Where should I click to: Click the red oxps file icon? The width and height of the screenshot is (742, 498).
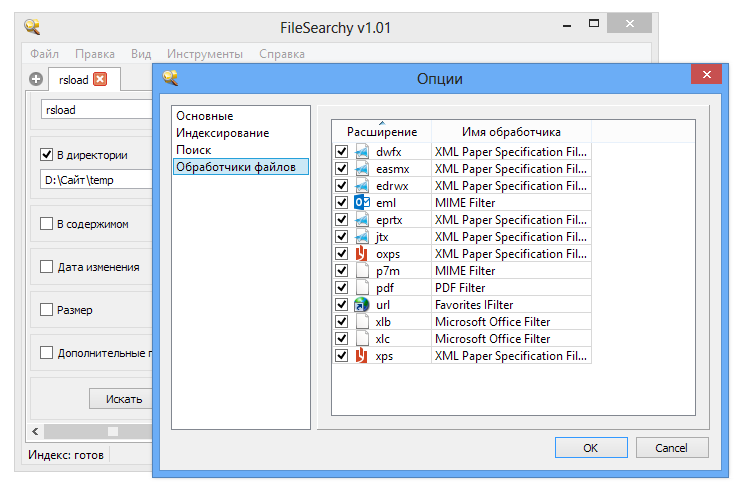tap(362, 254)
